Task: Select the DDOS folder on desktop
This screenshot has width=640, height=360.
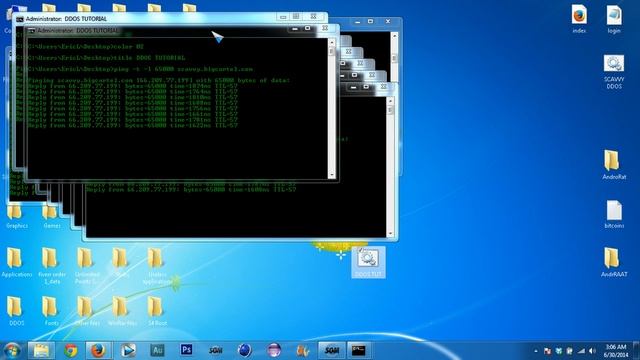Action: [x=16, y=311]
